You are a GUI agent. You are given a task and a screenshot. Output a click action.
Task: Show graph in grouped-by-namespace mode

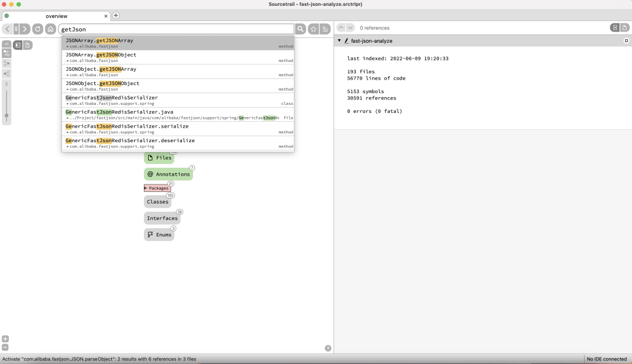coord(18,45)
